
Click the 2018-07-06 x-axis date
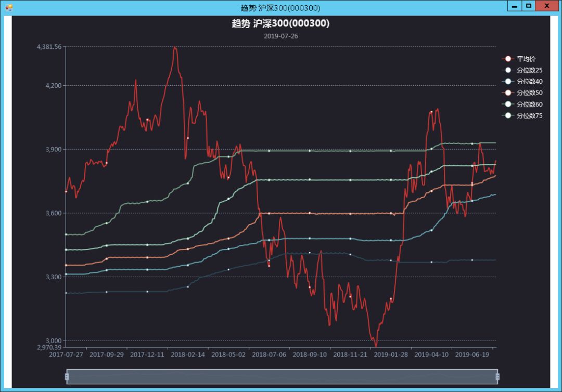point(269,355)
